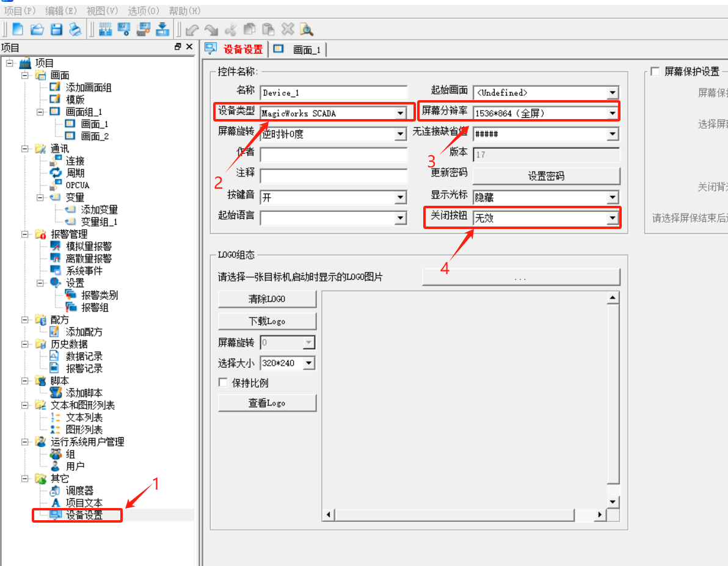Click the Print toolbar icon
The width and height of the screenshot is (728, 566).
pyautogui.click(x=75, y=29)
